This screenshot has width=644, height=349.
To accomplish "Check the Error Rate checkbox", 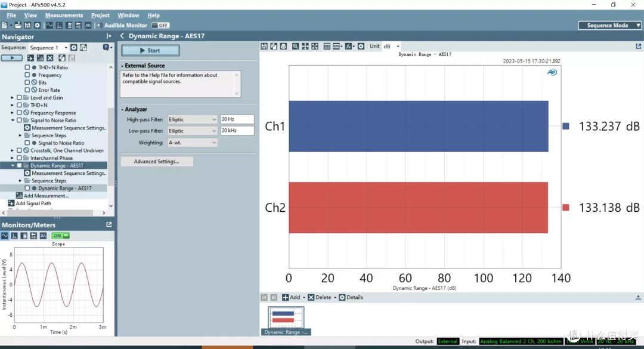I will pos(27,90).
